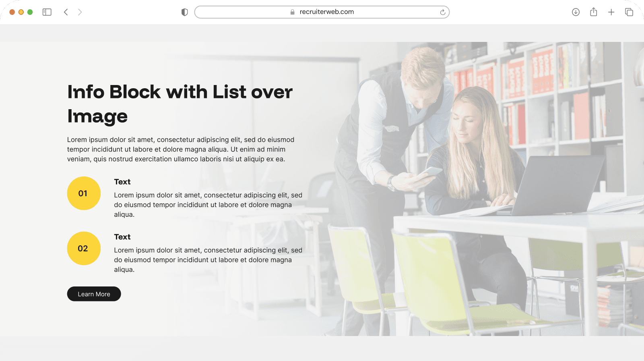This screenshot has width=644, height=361.
Task: Click the Learn More button
Action: click(94, 294)
